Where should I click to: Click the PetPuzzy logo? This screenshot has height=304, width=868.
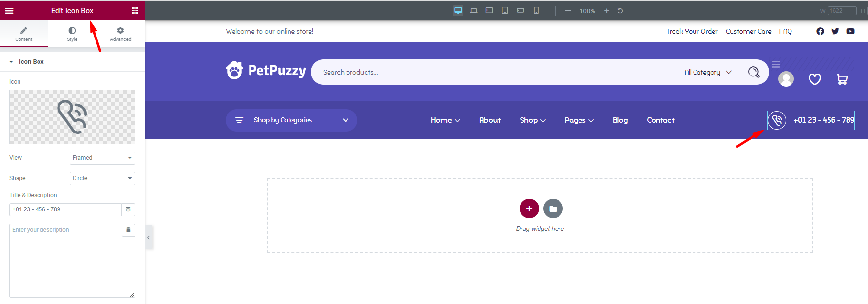click(x=266, y=71)
